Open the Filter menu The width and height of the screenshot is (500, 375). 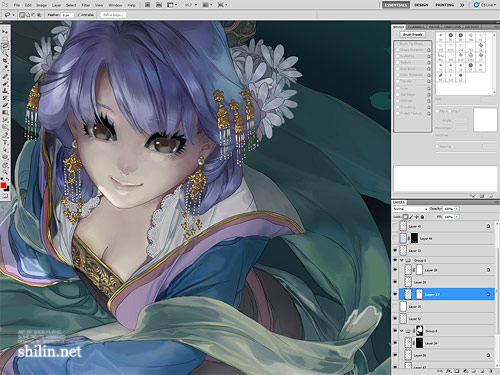point(86,5)
